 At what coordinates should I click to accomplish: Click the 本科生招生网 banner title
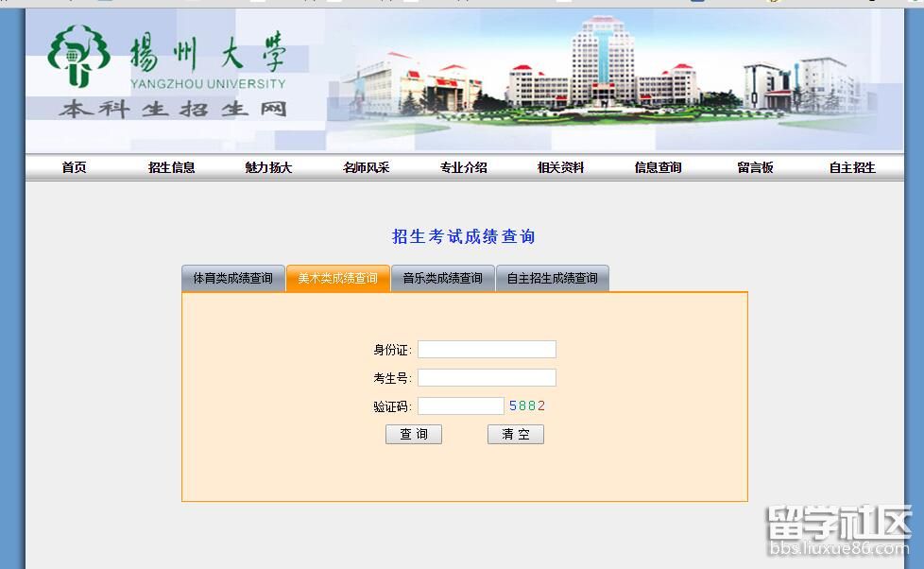173,109
